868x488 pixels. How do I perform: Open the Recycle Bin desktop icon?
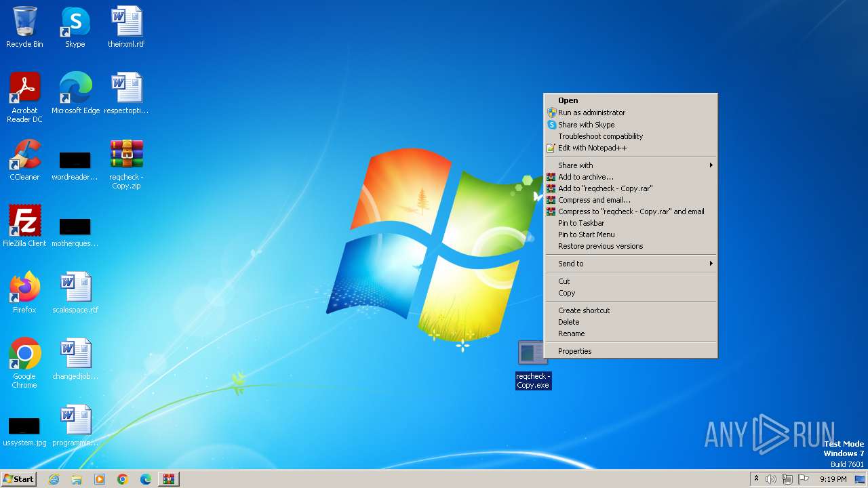click(x=24, y=27)
